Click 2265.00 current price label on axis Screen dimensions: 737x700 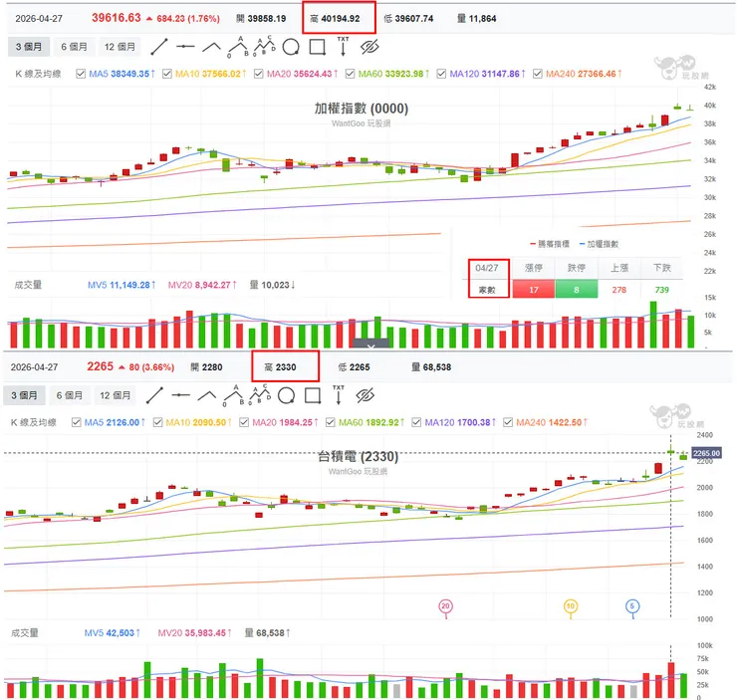[x=706, y=453]
